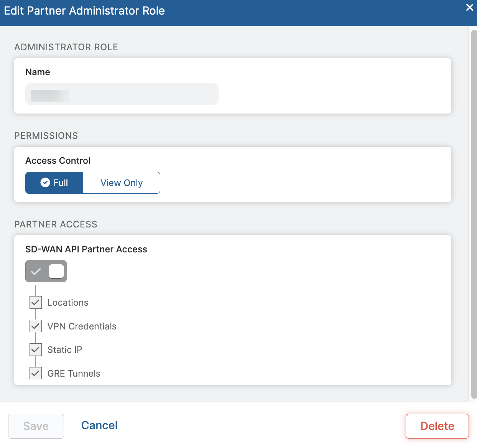Switch access control to View Only
Image resolution: width=477 pixels, height=448 pixels.
click(x=122, y=183)
